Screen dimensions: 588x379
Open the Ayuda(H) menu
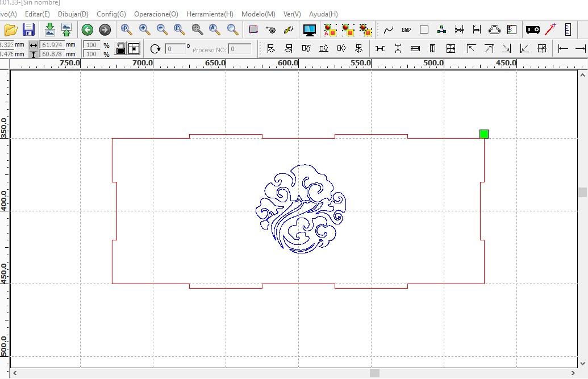[323, 14]
